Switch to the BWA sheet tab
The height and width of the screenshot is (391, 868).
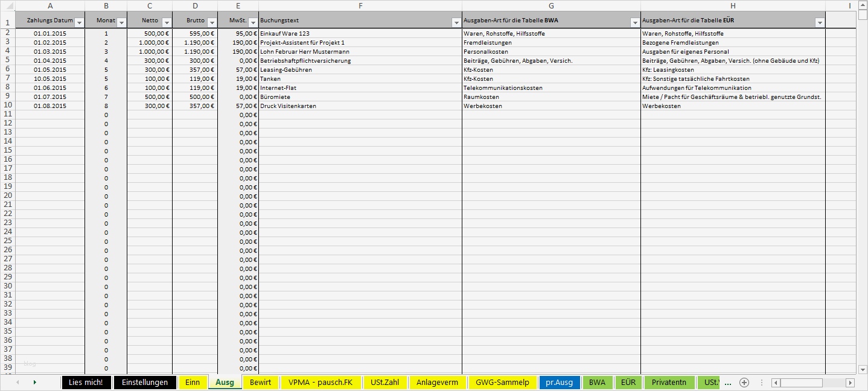pos(598,382)
